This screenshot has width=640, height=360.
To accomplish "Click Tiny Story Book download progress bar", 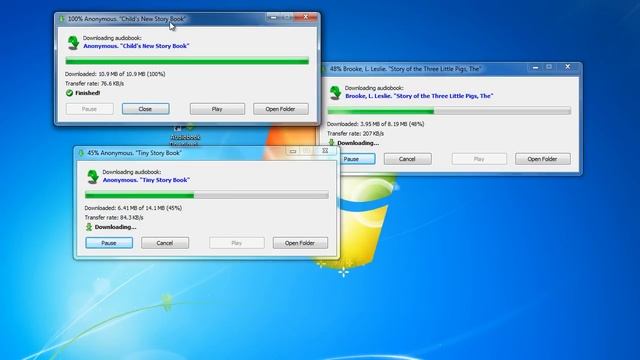I will pyautogui.click(x=207, y=195).
